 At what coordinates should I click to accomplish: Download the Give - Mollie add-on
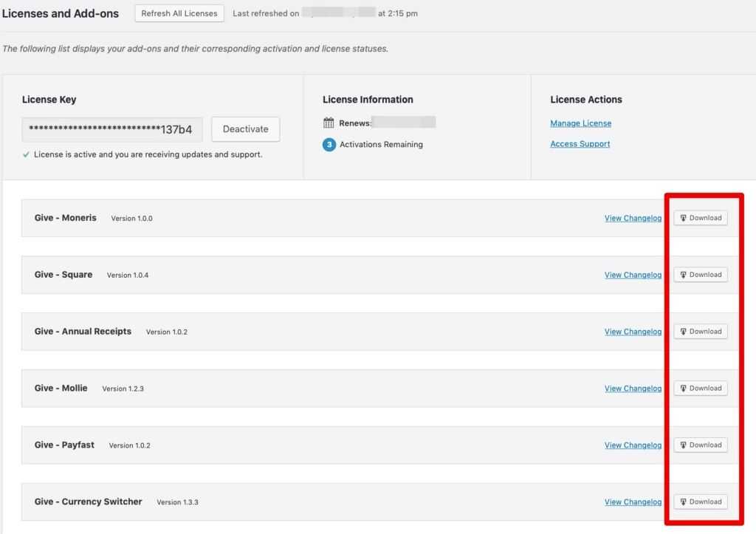click(x=701, y=388)
